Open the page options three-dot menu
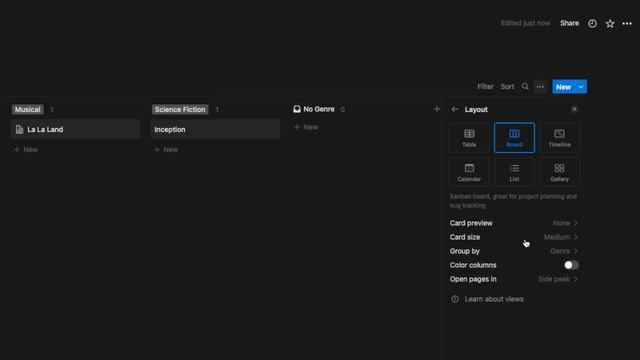 click(627, 24)
